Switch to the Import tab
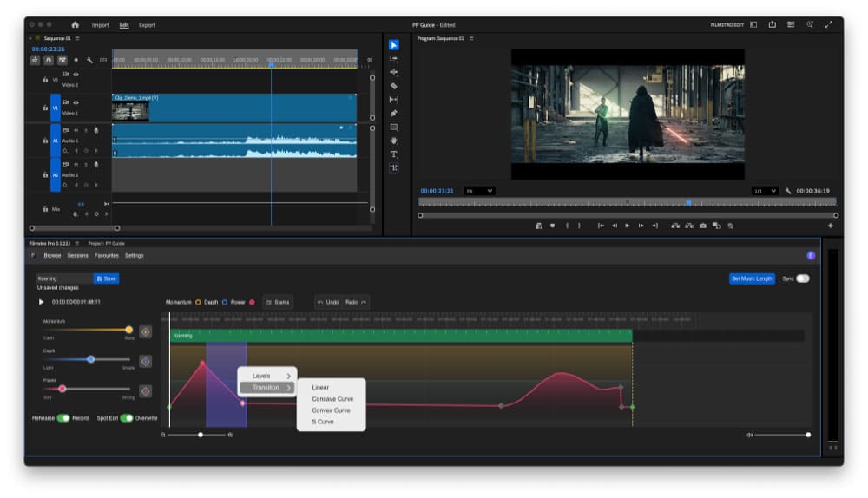Viewport: 868px width, 498px height. 100,25
